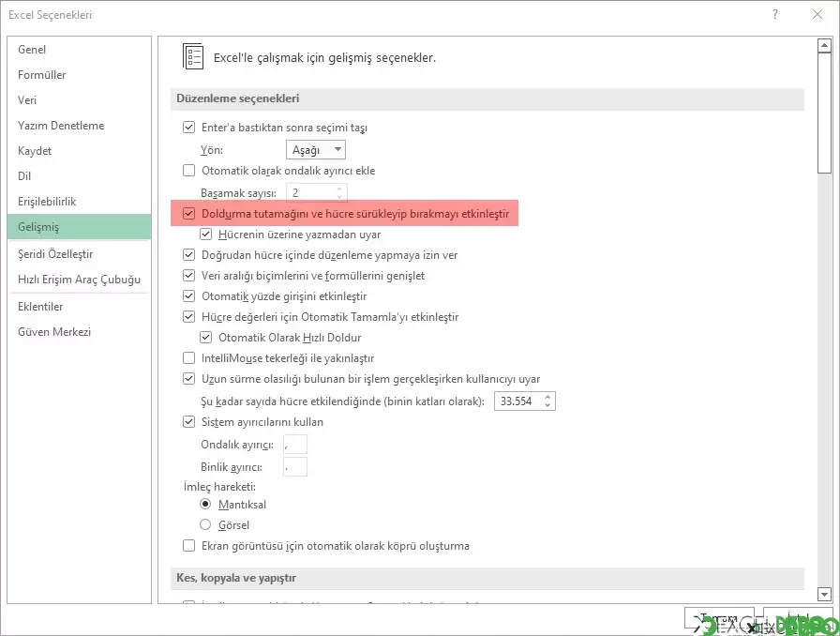Toggle Sistem ayırıcılarını kullan checkbox
The height and width of the screenshot is (636, 840).
coord(188,421)
